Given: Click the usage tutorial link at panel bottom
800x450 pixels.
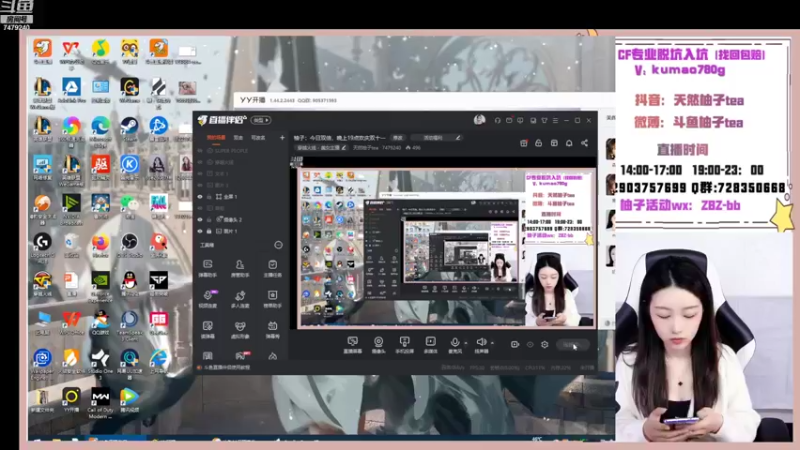Looking at the screenshot, I should (224, 367).
